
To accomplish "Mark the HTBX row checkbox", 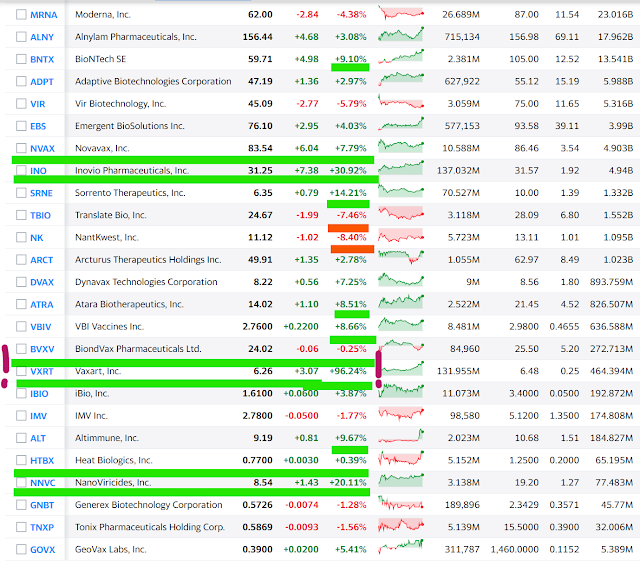I will click(x=21, y=460).
